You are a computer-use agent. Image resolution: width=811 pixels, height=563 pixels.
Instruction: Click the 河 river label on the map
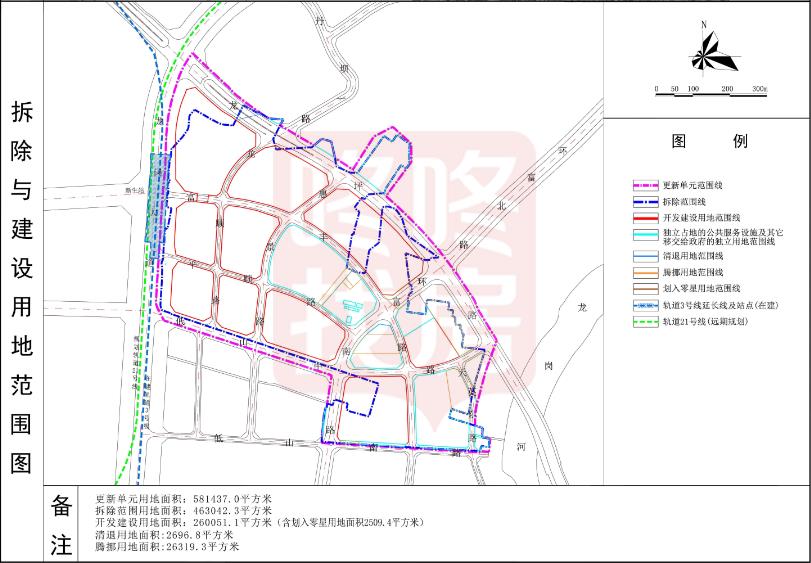pyautogui.click(x=520, y=446)
